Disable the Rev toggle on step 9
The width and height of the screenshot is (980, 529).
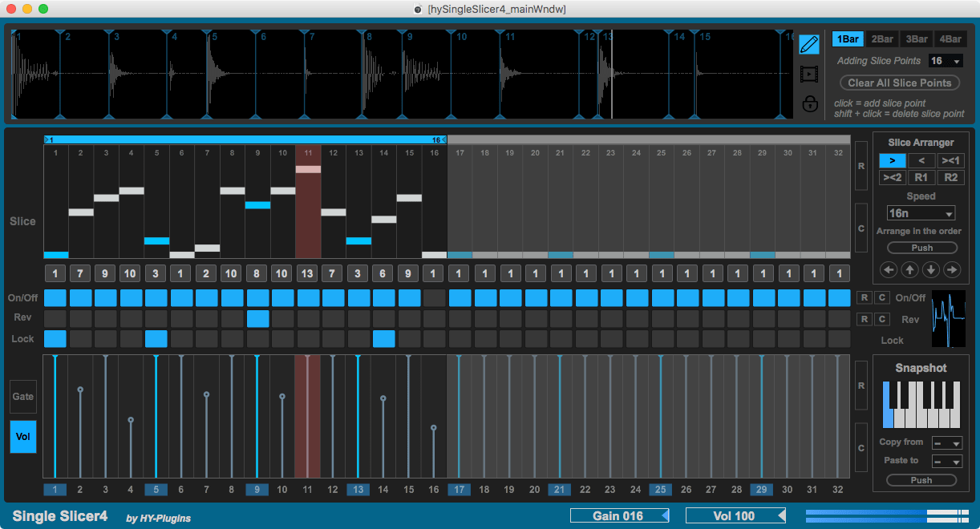click(x=257, y=318)
